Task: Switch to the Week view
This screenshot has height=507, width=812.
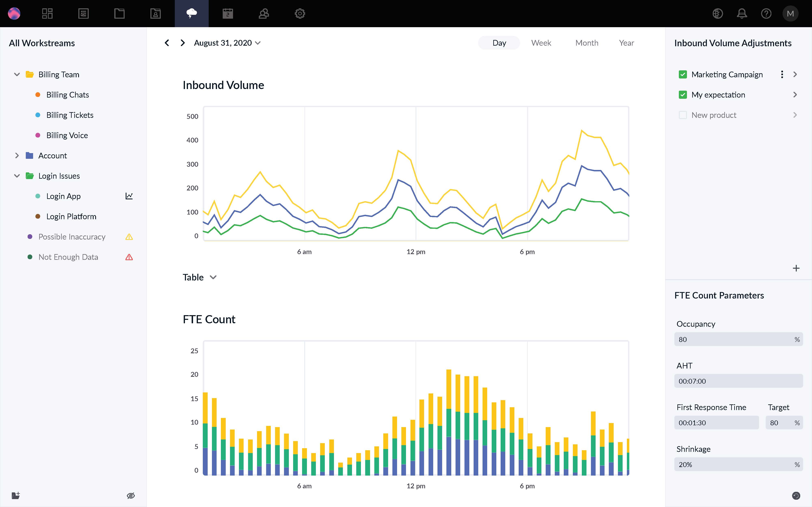Action: pyautogui.click(x=541, y=43)
